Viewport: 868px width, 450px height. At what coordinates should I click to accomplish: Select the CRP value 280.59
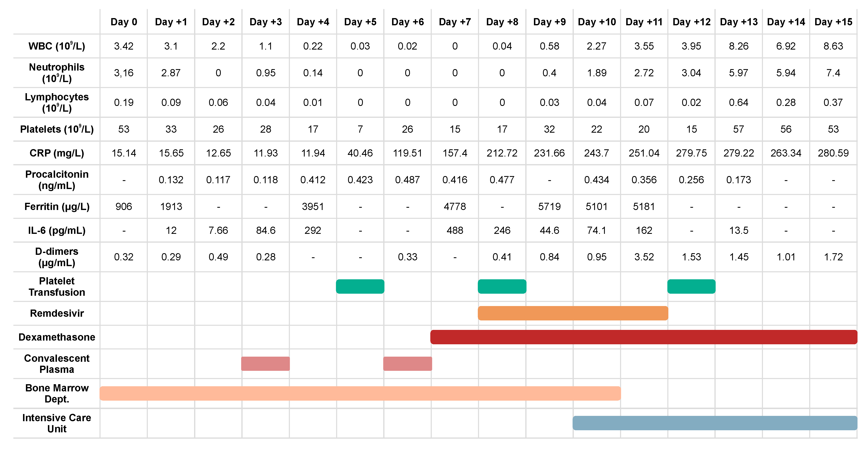tap(833, 153)
